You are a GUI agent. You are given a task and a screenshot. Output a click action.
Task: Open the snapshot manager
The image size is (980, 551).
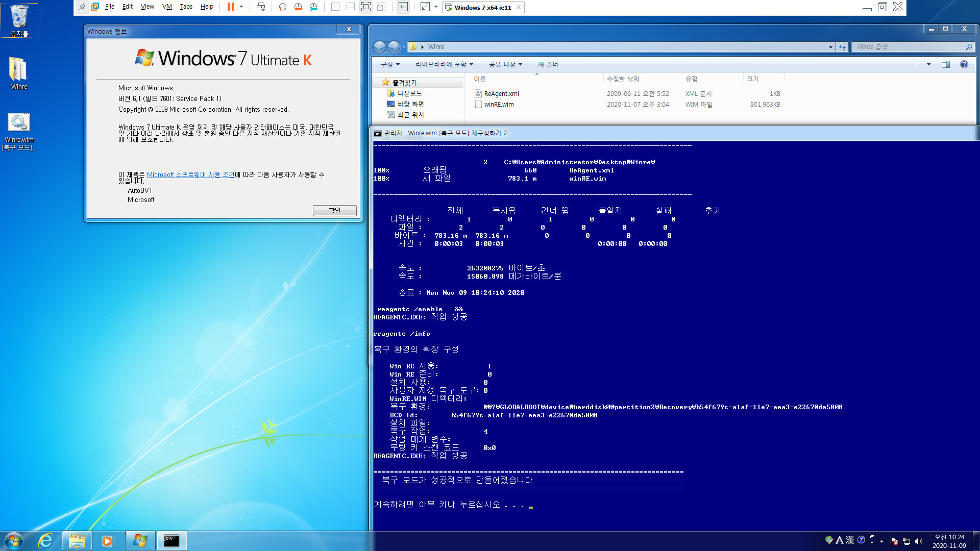[x=313, y=7]
